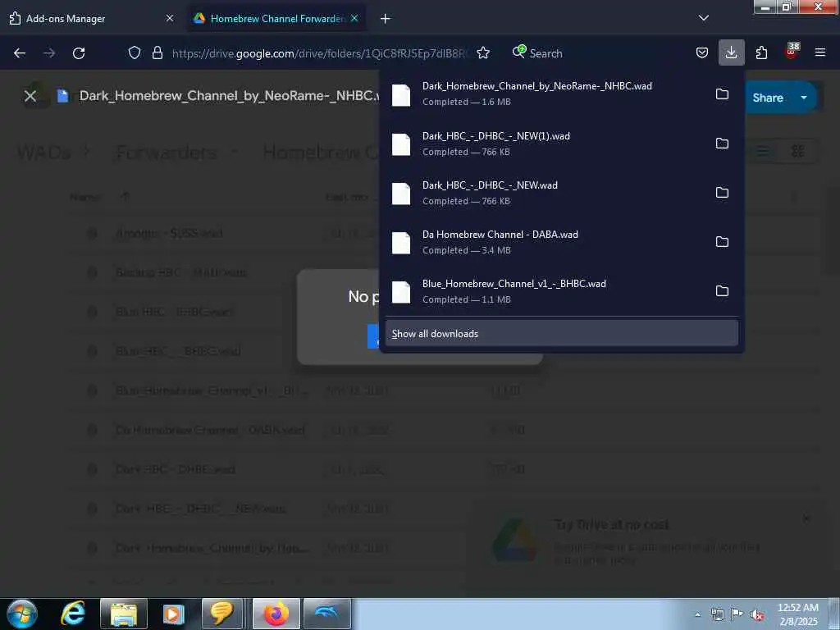Click the volume muted tray icon
The height and width of the screenshot is (630, 840).
coord(757,615)
